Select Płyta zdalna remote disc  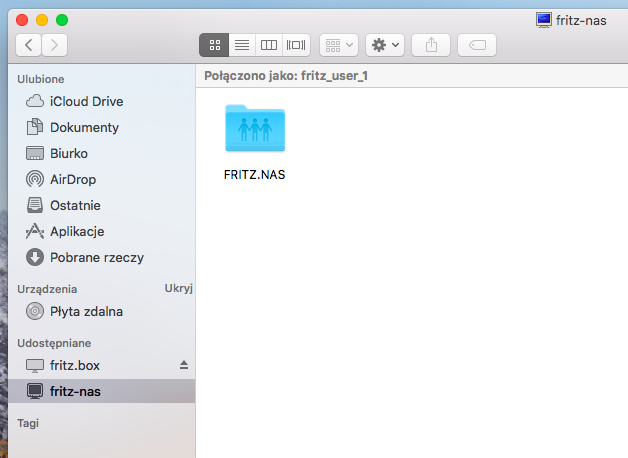(x=86, y=311)
